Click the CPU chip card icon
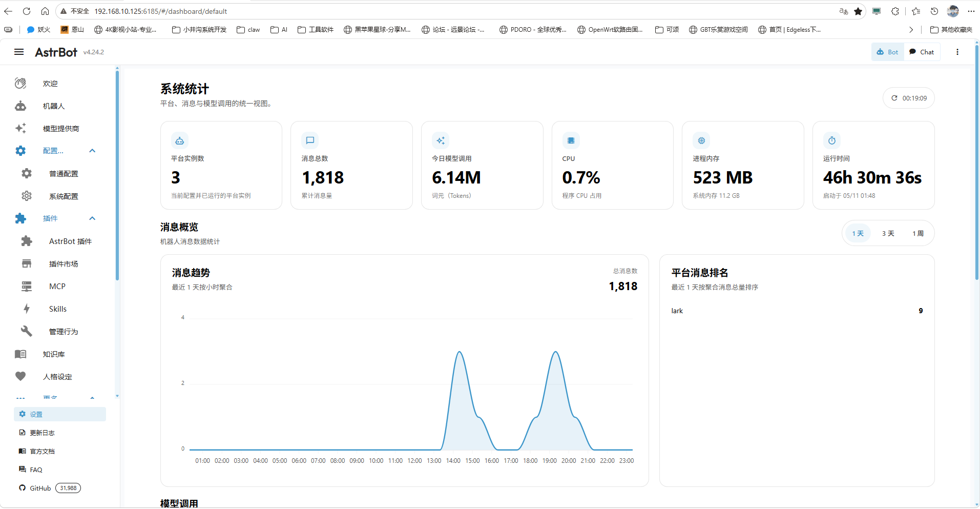The height and width of the screenshot is (509, 980). pos(571,140)
